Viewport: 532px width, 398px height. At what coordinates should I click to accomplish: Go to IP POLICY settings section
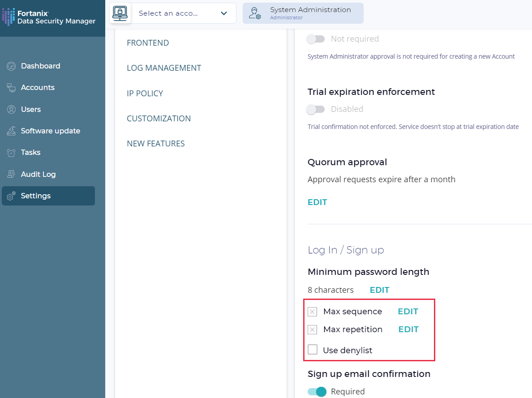coord(145,94)
